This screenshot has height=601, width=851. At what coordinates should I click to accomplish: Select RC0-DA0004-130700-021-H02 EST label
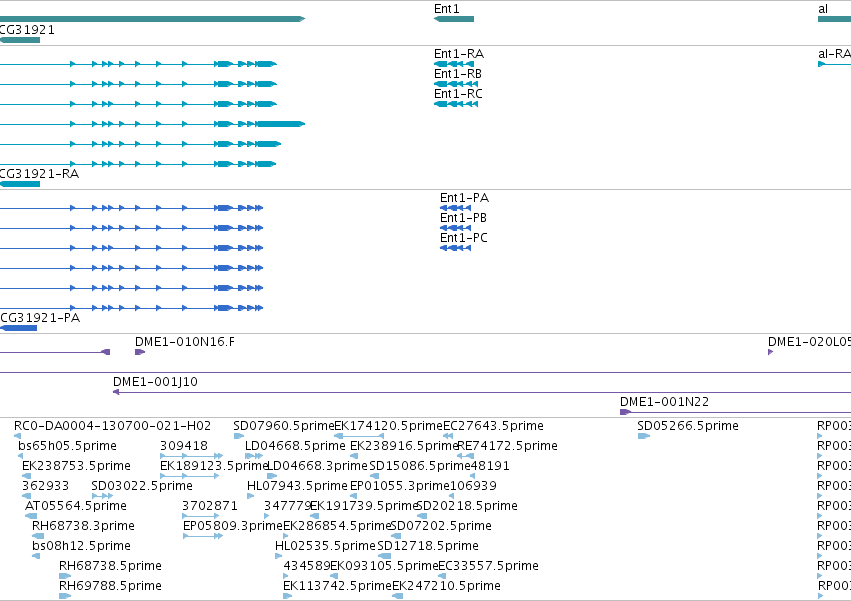tap(112, 426)
